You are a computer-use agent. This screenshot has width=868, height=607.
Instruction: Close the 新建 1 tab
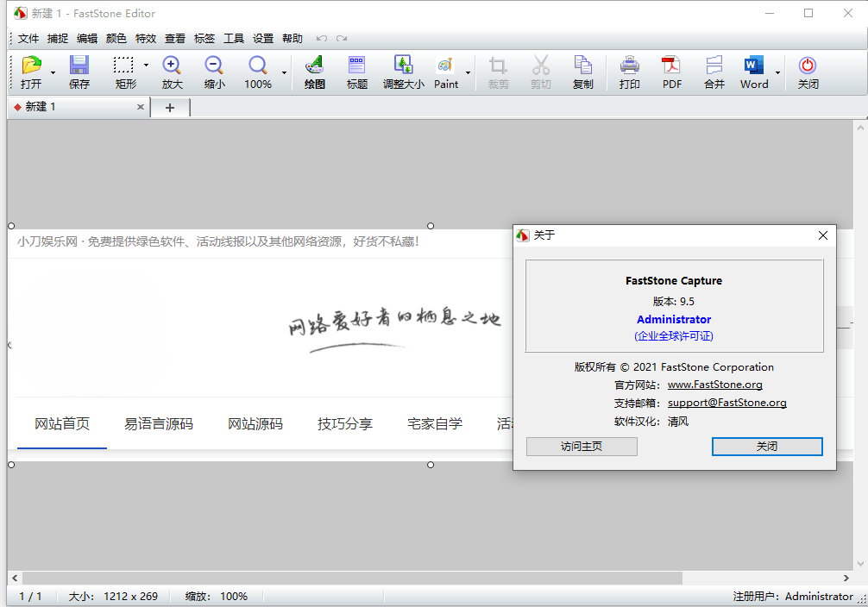point(140,107)
